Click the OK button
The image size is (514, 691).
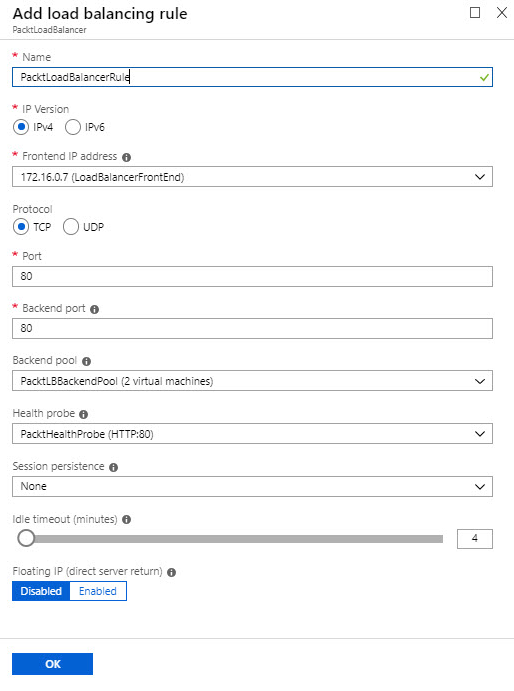pos(52,664)
